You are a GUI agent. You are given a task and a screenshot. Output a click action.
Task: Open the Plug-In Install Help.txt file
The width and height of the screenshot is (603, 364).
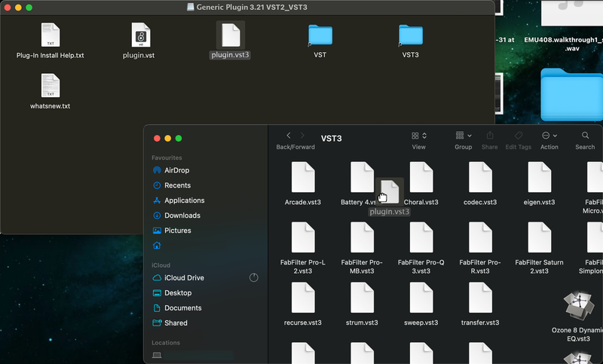[50, 35]
